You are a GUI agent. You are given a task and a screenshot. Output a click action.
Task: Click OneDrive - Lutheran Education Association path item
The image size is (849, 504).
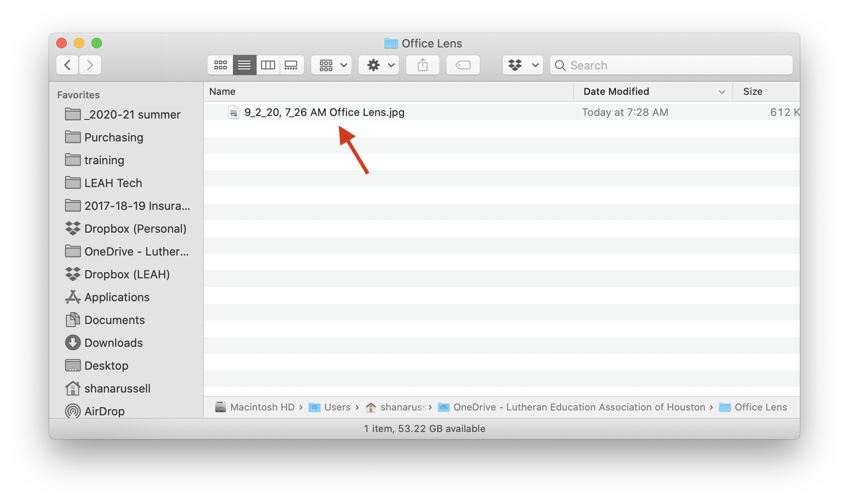tap(571, 407)
